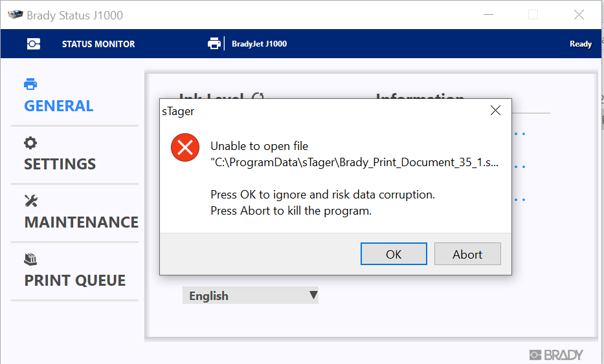Click the arrow on the language selector
604x364 pixels.
pyautogui.click(x=313, y=295)
